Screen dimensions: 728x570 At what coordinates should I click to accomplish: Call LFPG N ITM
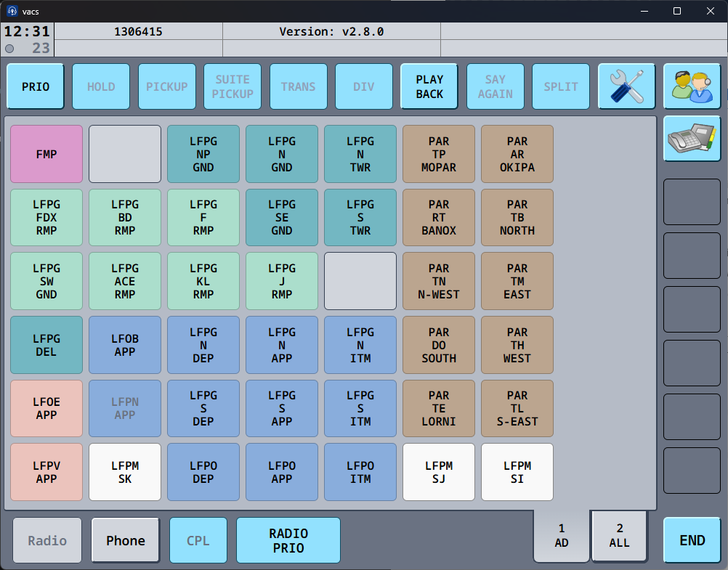tap(360, 345)
